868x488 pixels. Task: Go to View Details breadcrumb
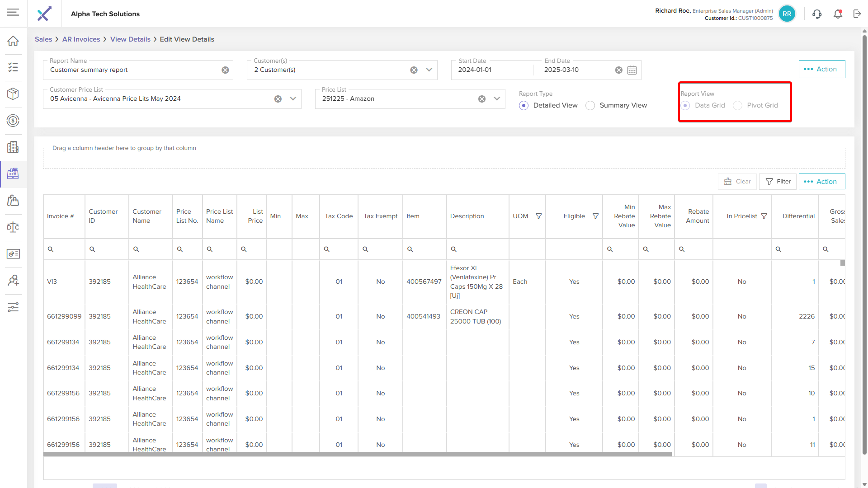click(x=130, y=39)
